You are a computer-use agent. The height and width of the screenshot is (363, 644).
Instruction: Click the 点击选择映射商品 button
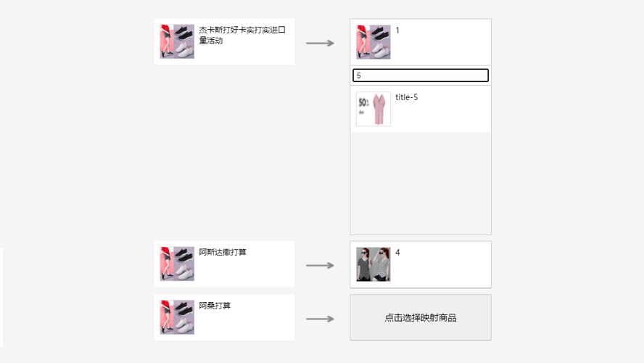tap(421, 317)
